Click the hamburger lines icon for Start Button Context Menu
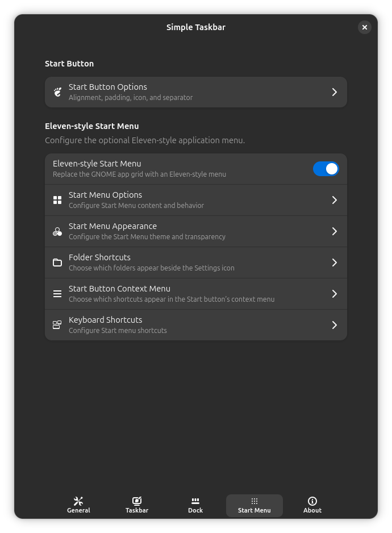 (x=57, y=294)
